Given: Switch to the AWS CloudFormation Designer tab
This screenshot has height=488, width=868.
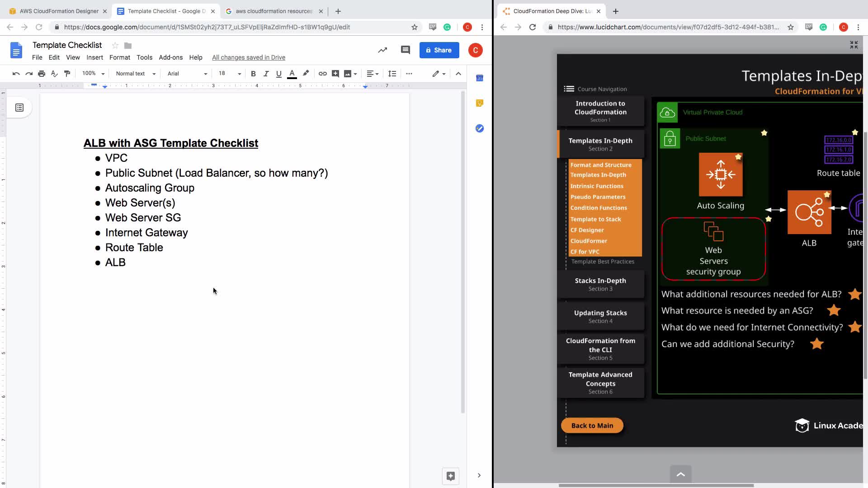Looking at the screenshot, I should (x=59, y=11).
